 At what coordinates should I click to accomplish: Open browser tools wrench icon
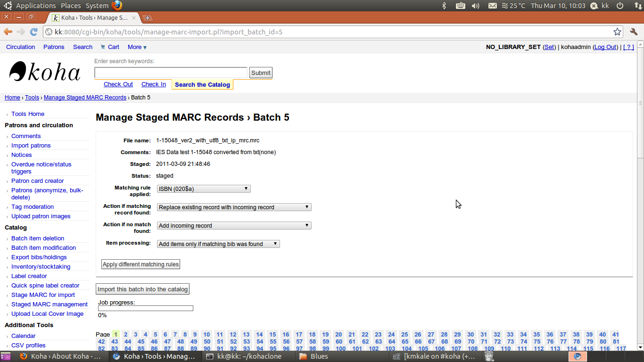[x=634, y=32]
